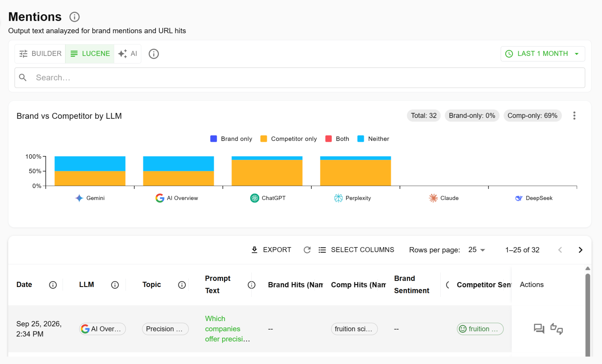The image size is (602, 364).
Task: Open the query help info icon
Action: (x=154, y=54)
